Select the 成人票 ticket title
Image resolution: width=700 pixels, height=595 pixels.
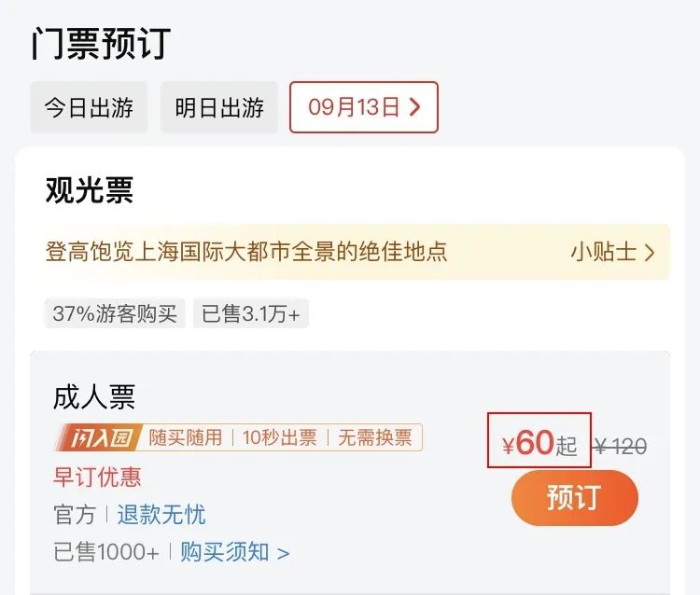pos(94,397)
